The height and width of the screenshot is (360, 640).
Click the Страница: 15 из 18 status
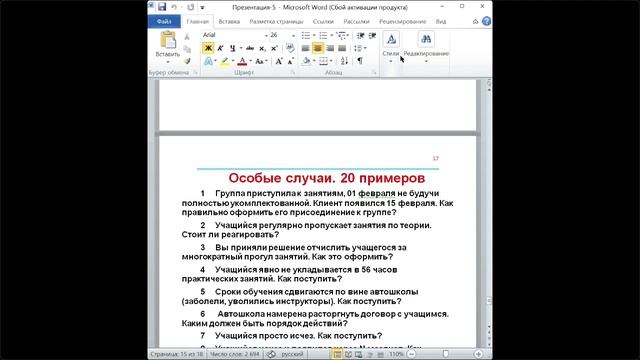(x=176, y=354)
